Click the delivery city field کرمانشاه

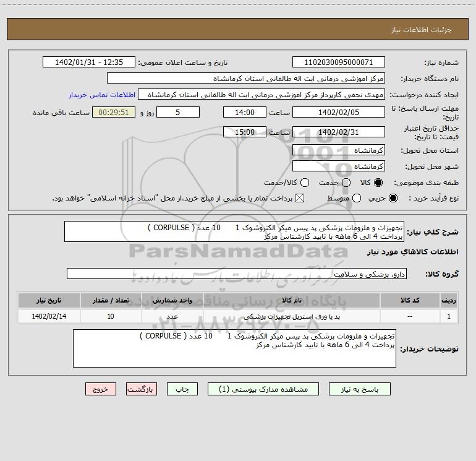(x=339, y=166)
